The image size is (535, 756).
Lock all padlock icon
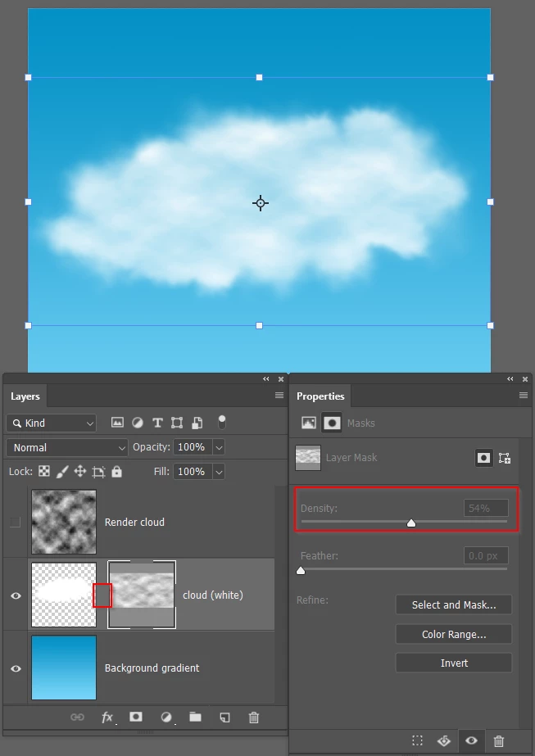click(x=116, y=471)
